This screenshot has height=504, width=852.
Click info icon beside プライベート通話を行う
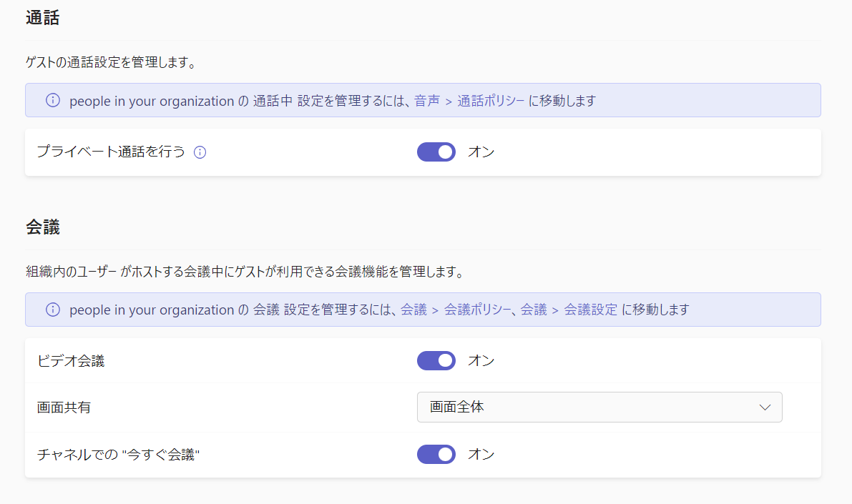coord(200,152)
